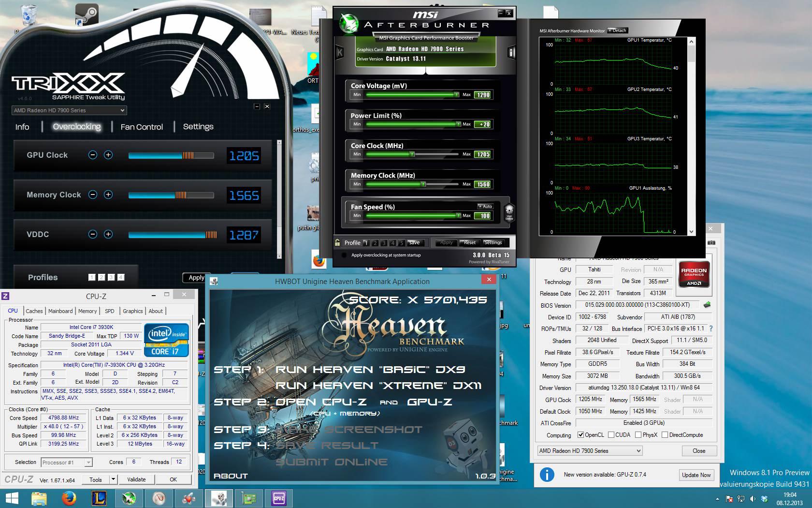This screenshot has height=508, width=812.
Task: Select TRIXX profile slot 1
Action: [92, 277]
